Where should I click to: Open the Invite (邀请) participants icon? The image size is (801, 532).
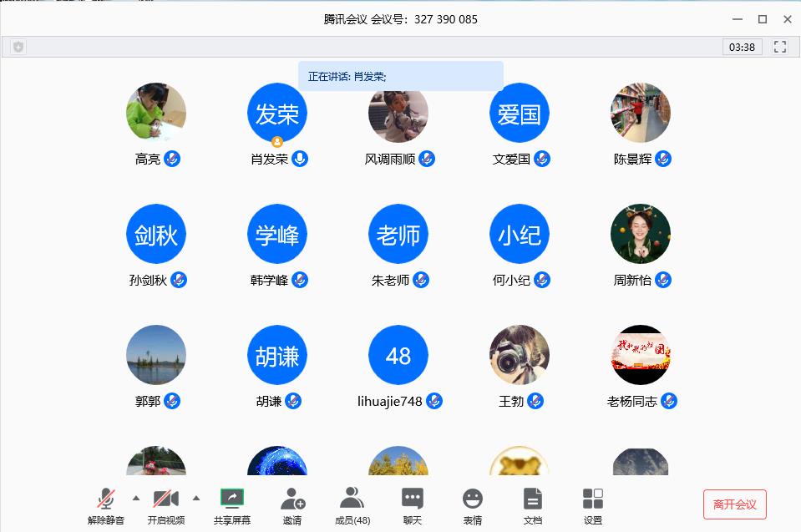(x=292, y=499)
